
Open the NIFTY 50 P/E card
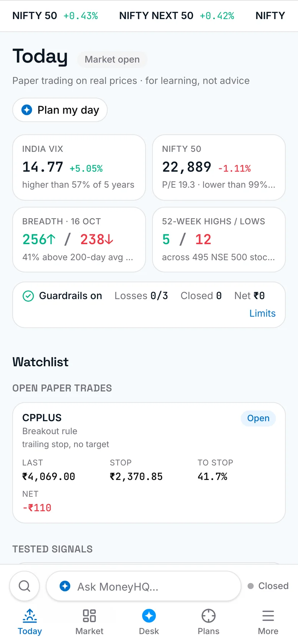pos(219,167)
